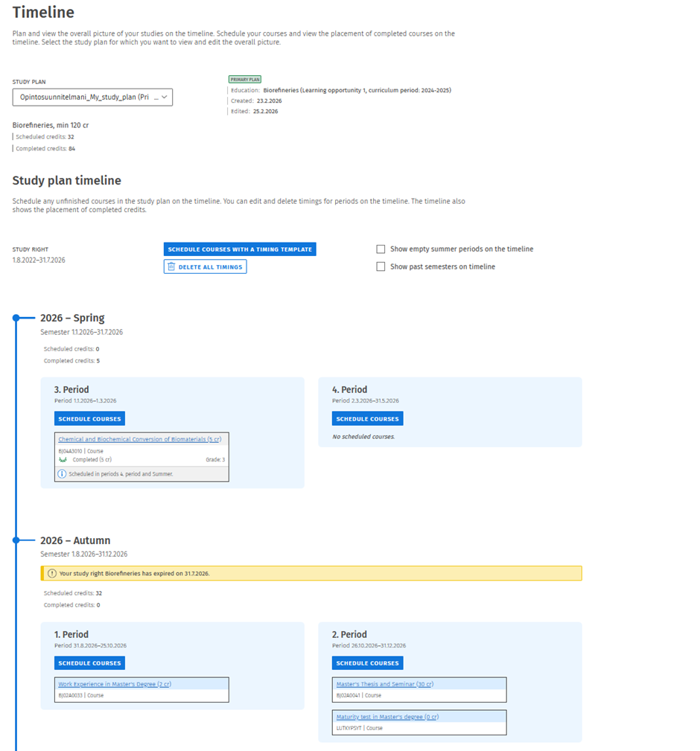The image size is (700, 751).
Task: Select the 2026 – Spring timeline marker dot
Action: (x=16, y=318)
